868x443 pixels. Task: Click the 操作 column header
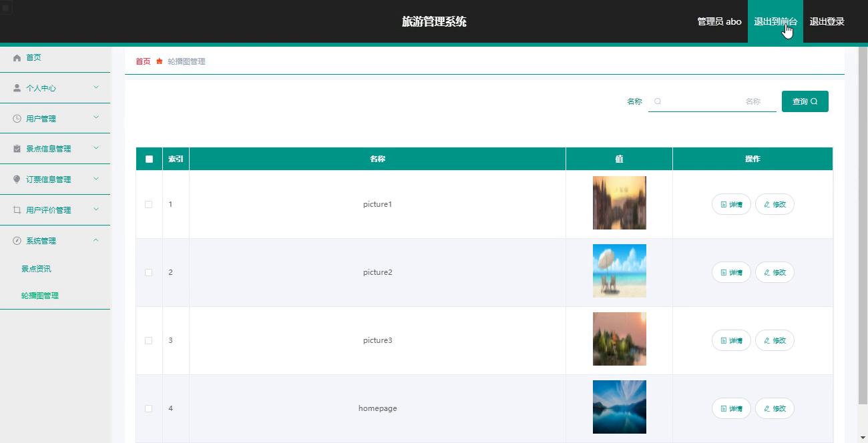pos(752,159)
